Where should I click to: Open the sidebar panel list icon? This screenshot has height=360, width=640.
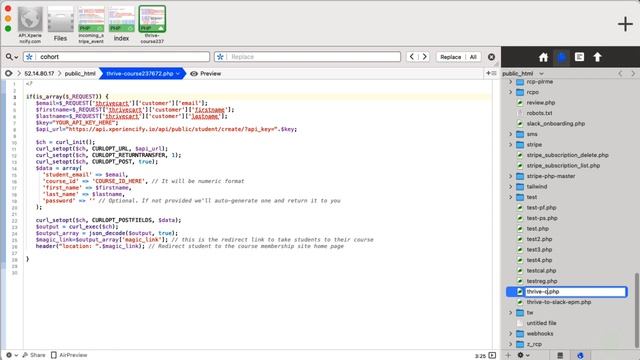(579, 57)
